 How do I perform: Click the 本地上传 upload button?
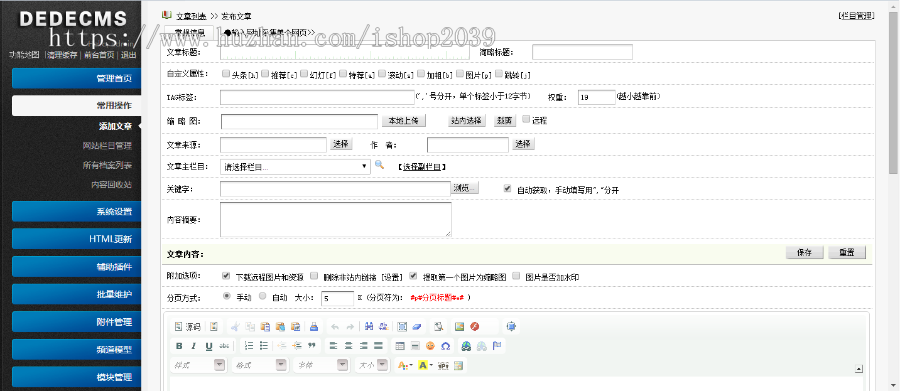404,121
